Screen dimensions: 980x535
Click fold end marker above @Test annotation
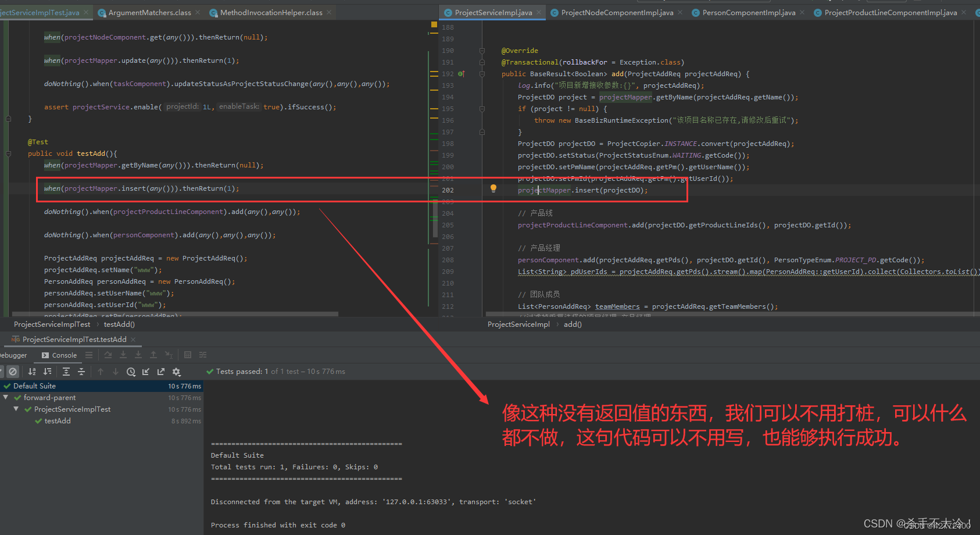[x=9, y=119]
